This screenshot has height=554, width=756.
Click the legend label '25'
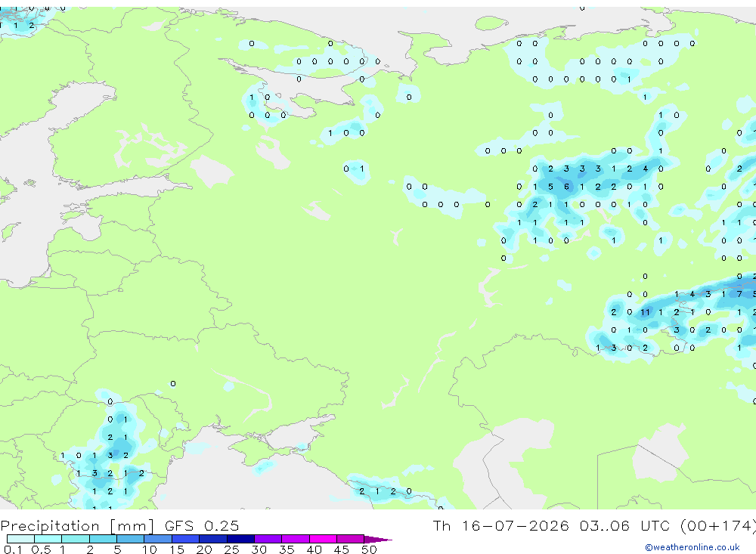tap(231, 549)
